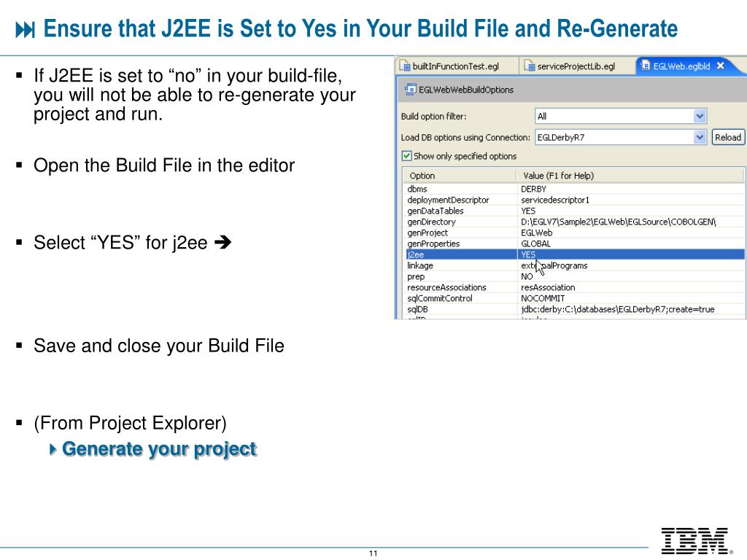
Task: Switch to the builtInFunctionTest.egl tab
Action: click(x=456, y=66)
